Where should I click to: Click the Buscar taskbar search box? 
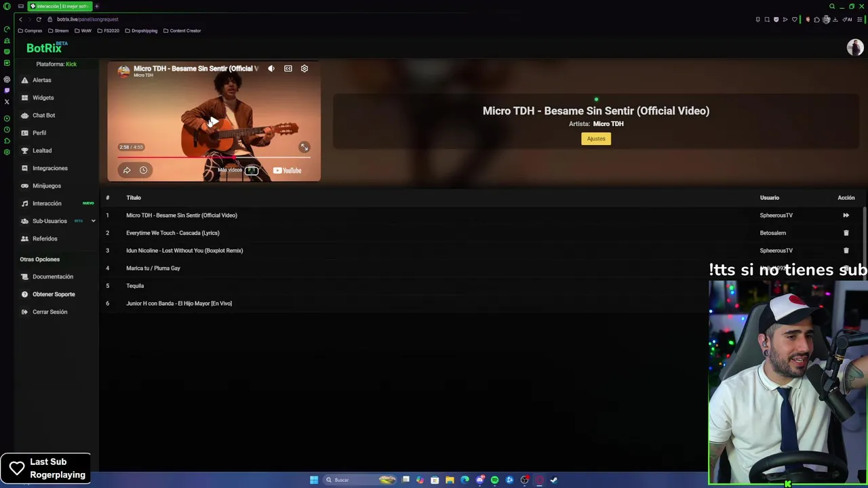coord(359,480)
